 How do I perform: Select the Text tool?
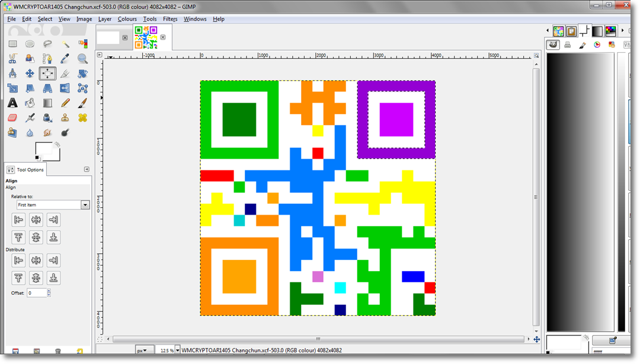12,103
